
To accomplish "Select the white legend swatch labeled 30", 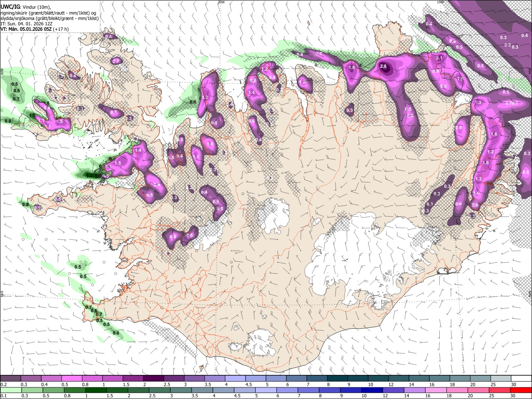I will pyautogui.click(x=521, y=379).
